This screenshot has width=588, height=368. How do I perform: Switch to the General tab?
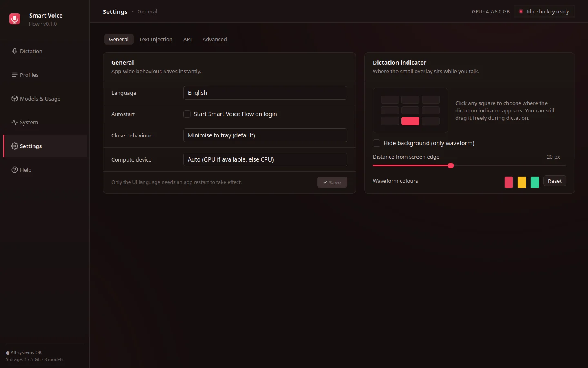119,39
